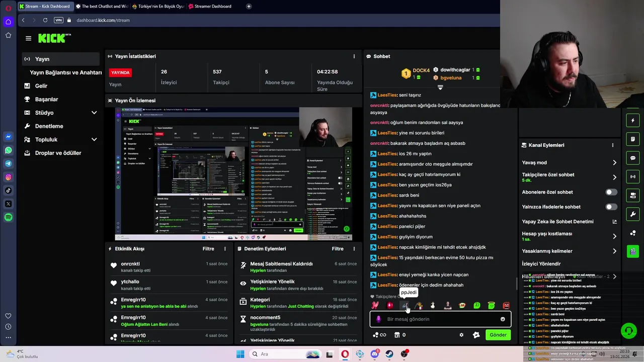This screenshot has height=362, width=644.
Task: Toggle the Opera VPN badge
Action: [x=58, y=20]
